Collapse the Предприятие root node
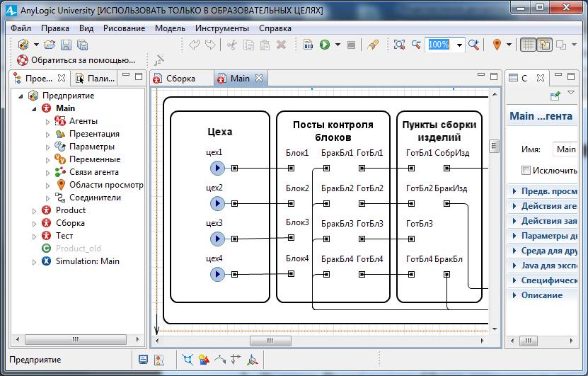 click(21, 96)
